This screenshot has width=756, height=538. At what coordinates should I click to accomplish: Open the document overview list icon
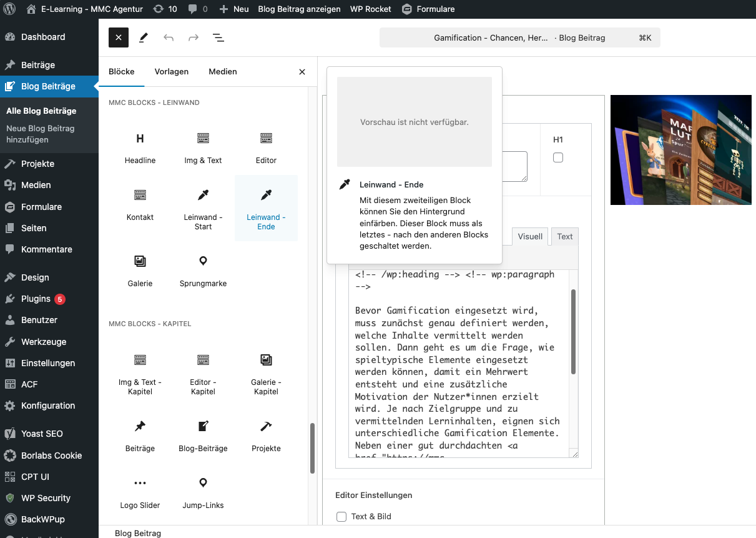pos(218,37)
